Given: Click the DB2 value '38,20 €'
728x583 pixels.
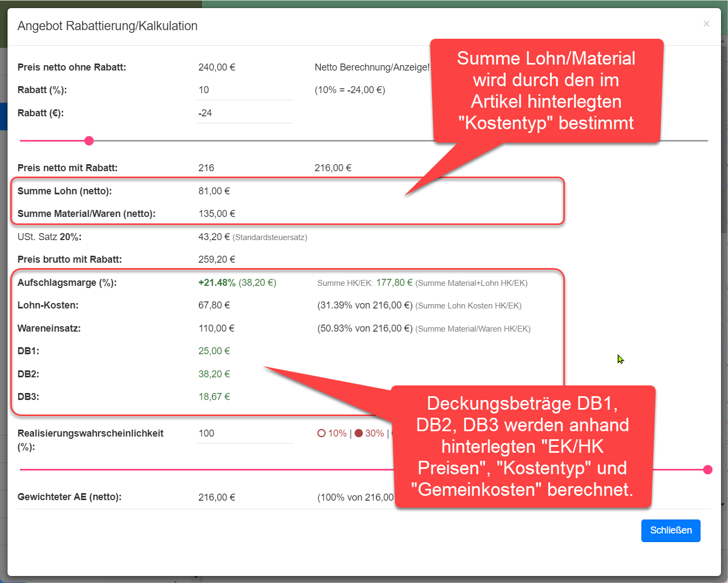Looking at the screenshot, I should (x=214, y=374).
